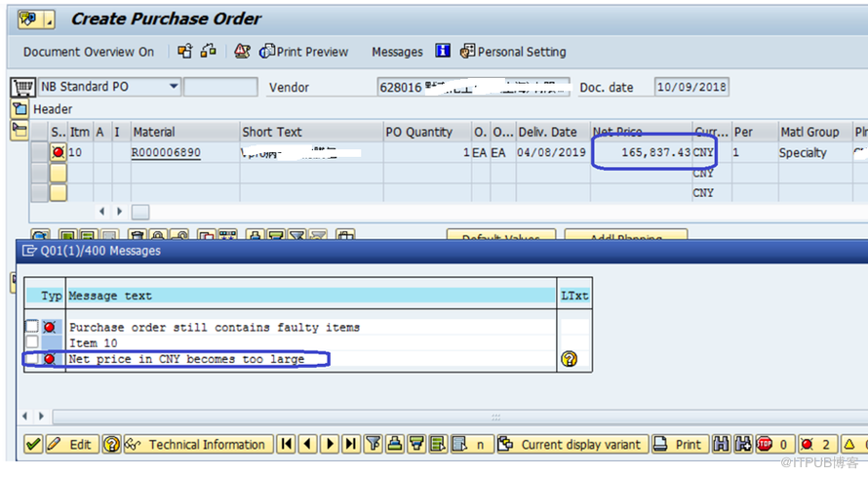
Task: Open long text icon for net price message
Action: click(569, 359)
